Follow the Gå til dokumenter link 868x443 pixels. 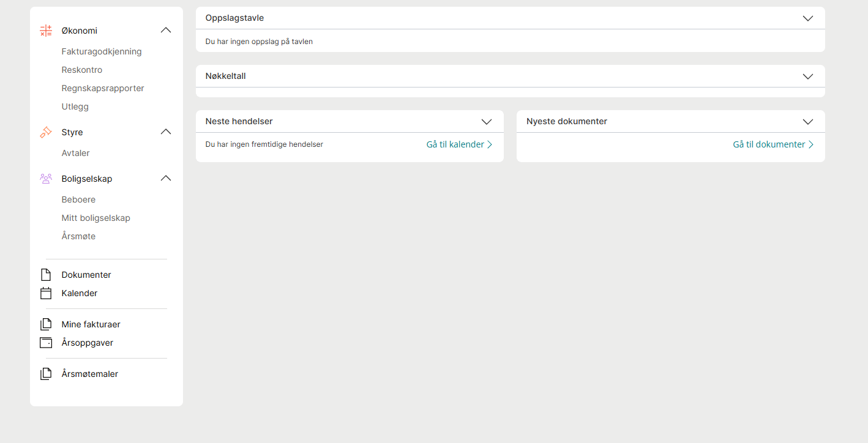click(773, 144)
